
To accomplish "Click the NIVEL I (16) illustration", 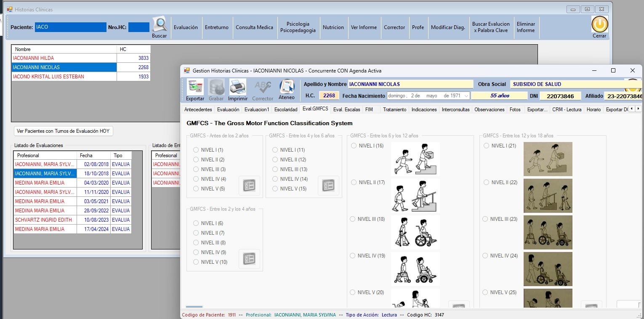I will 415,158.
